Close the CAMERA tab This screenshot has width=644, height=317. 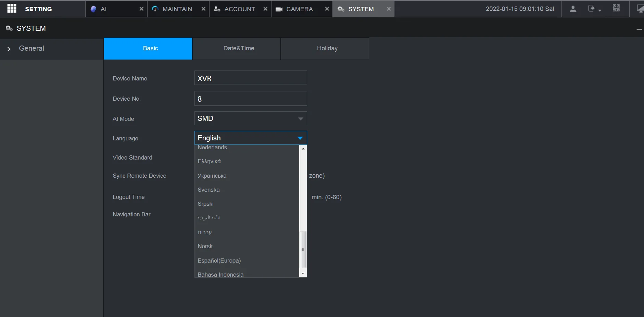pyautogui.click(x=327, y=9)
